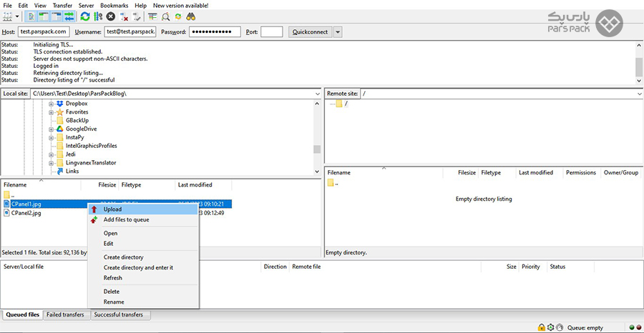Disconnect from the current server
644x333 pixels.
(x=124, y=16)
